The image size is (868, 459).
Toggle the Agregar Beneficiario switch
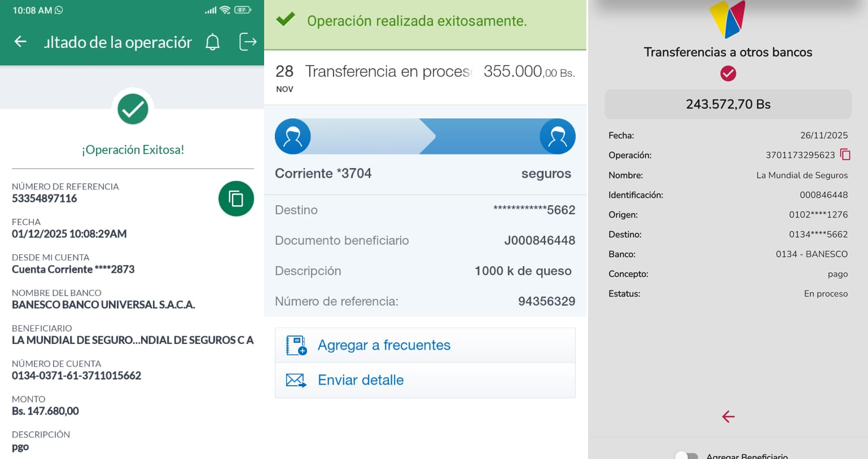pos(686,455)
